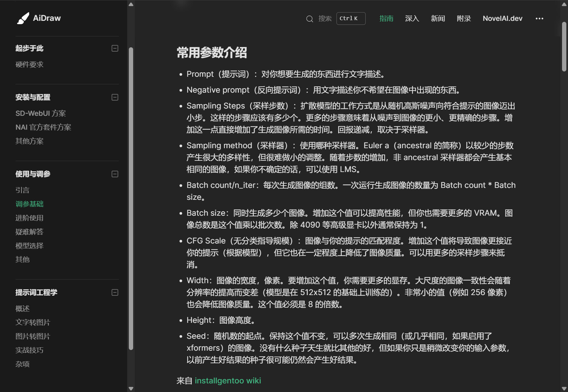The height and width of the screenshot is (392, 568).
Task: Open the 新闻 navigation tab
Action: point(438,19)
